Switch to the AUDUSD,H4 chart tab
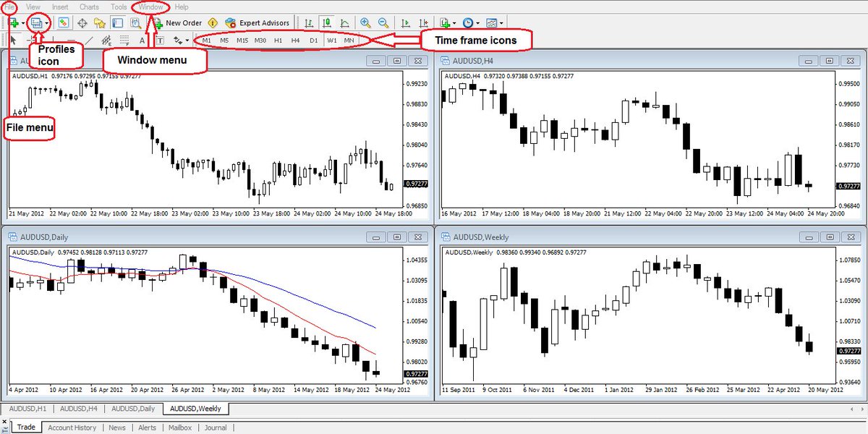Image resolution: width=868 pixels, height=434 pixels. [x=79, y=409]
